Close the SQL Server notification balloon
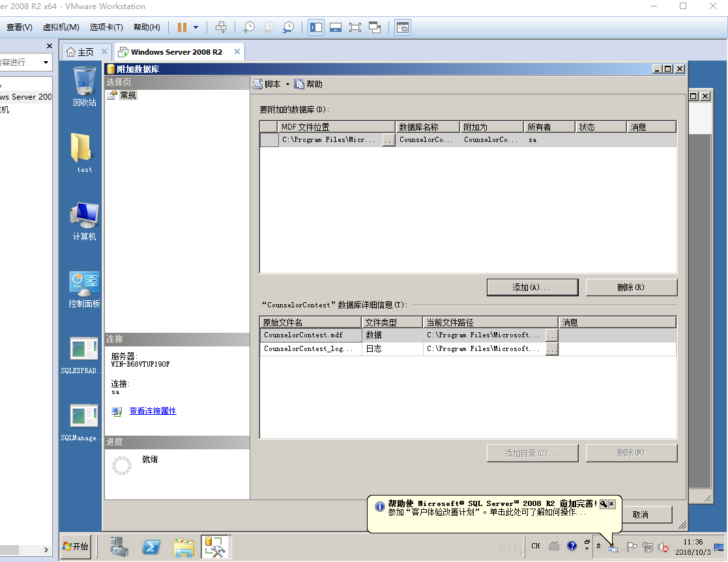The width and height of the screenshot is (728, 562). 612,504
